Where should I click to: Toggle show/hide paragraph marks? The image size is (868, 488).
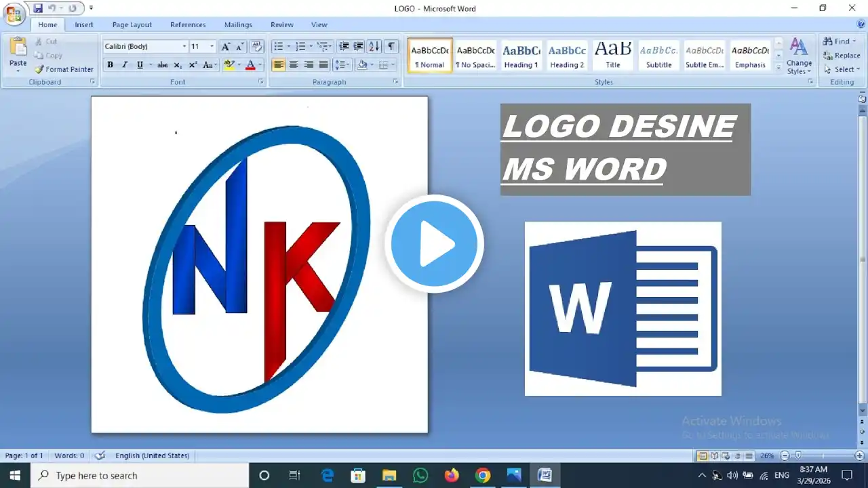pyautogui.click(x=391, y=47)
